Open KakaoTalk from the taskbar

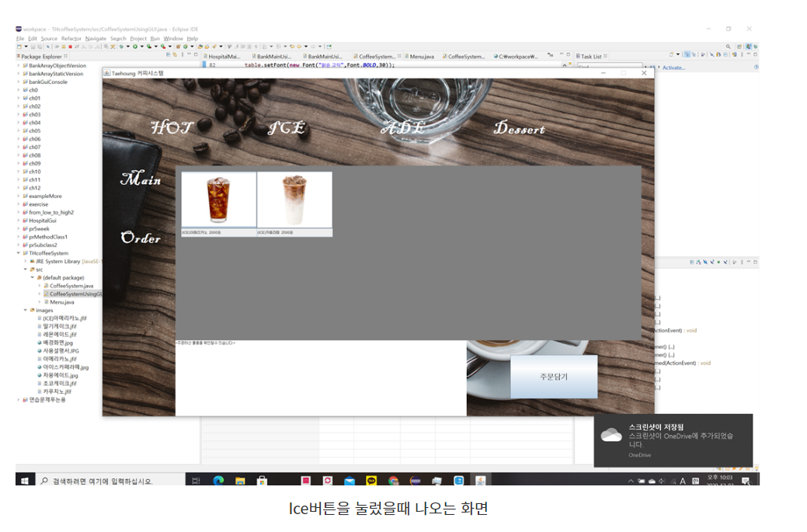pos(371,481)
